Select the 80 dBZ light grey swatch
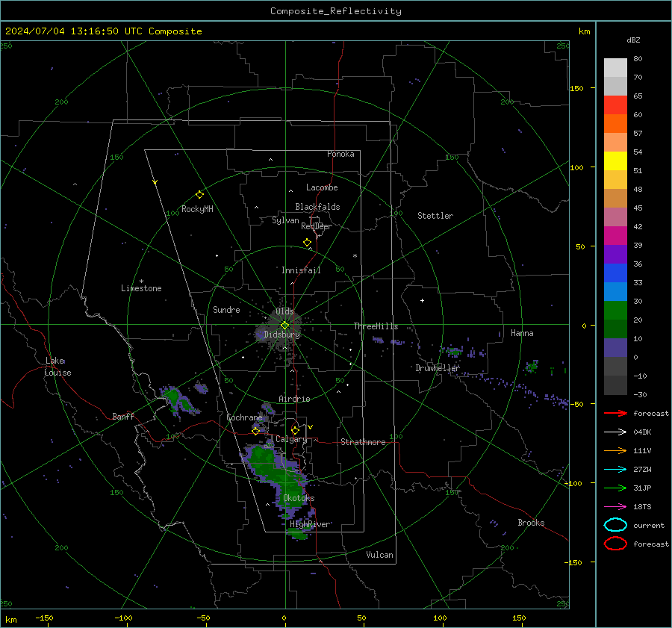The width and height of the screenshot is (672, 628). tap(615, 67)
